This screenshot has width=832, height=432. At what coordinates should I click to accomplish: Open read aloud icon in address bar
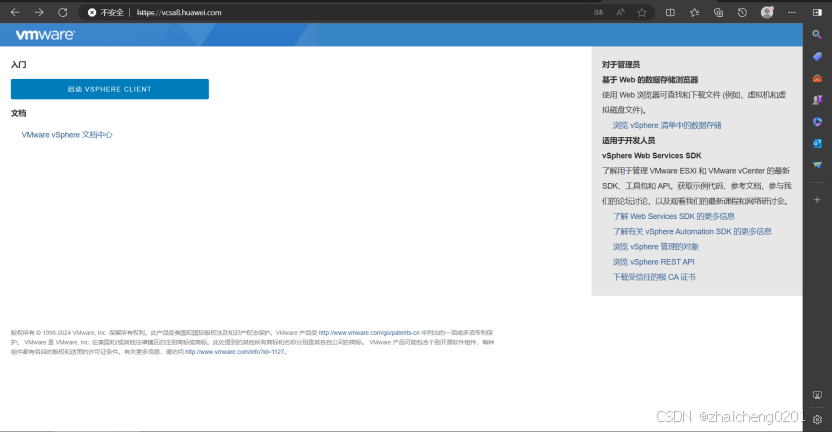click(x=620, y=12)
